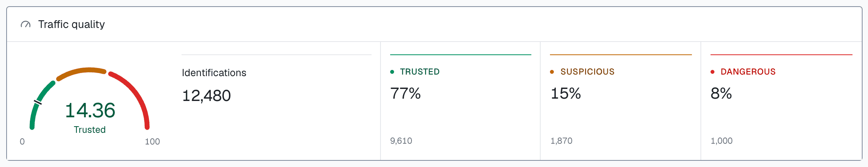Click the 9,610 trusted count
This screenshot has width=868, height=167.
click(x=401, y=141)
